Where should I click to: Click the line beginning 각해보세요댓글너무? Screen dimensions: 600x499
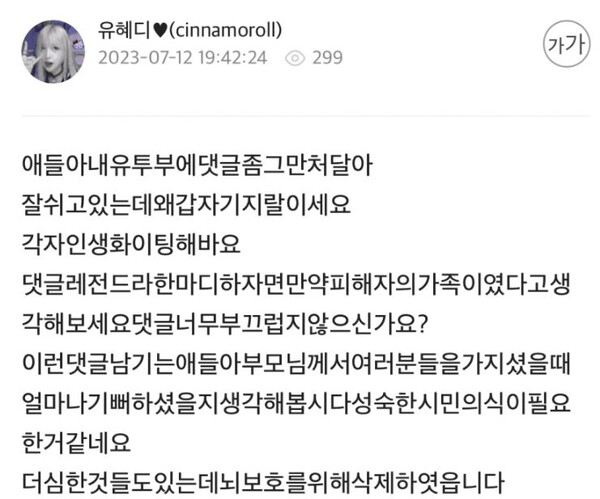[224, 324]
